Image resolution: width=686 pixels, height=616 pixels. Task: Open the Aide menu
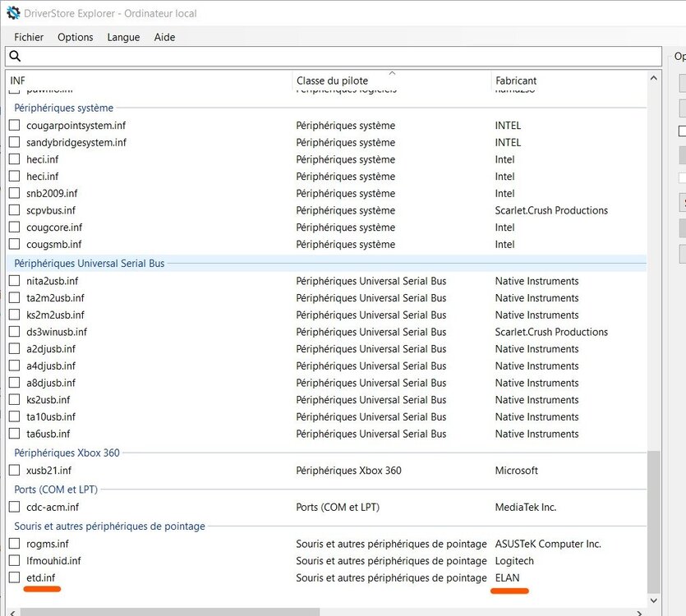tap(164, 37)
